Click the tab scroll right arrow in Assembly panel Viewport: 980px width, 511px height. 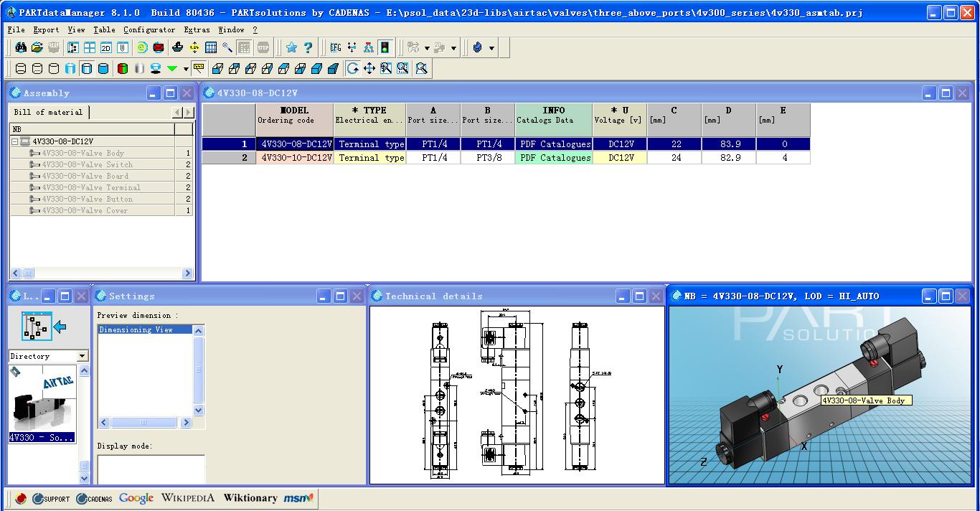click(189, 113)
